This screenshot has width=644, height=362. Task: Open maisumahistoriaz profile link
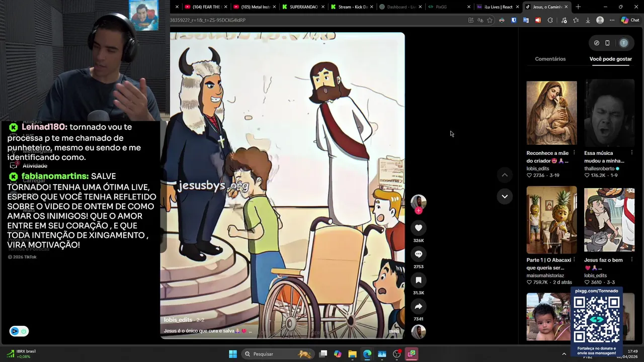[x=545, y=276]
